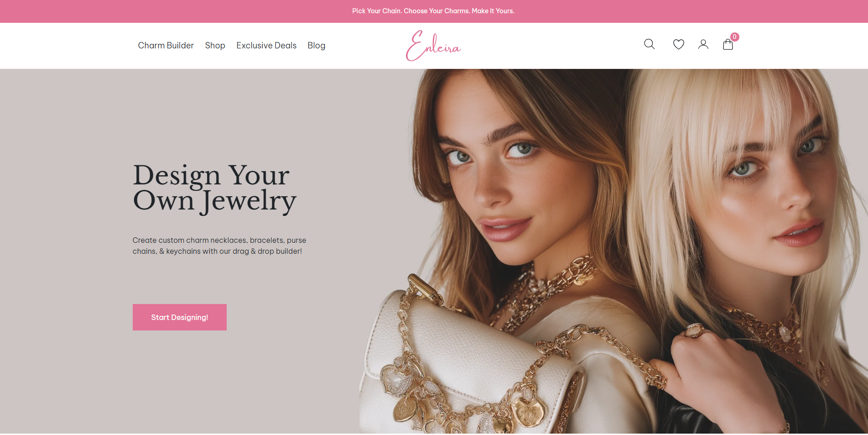Open the Charm Builder menu item
The width and height of the screenshot is (868, 435).
pyautogui.click(x=166, y=46)
